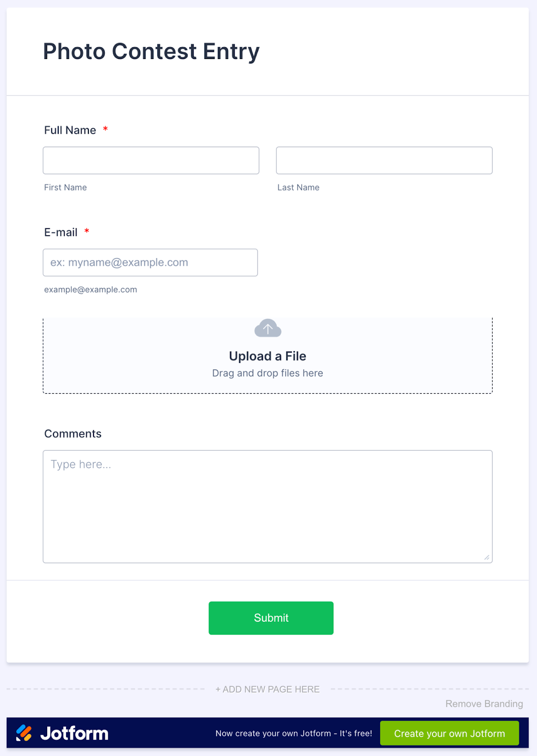Click Create your own Jotform button
Viewport: 537px width, 756px height.
449,733
